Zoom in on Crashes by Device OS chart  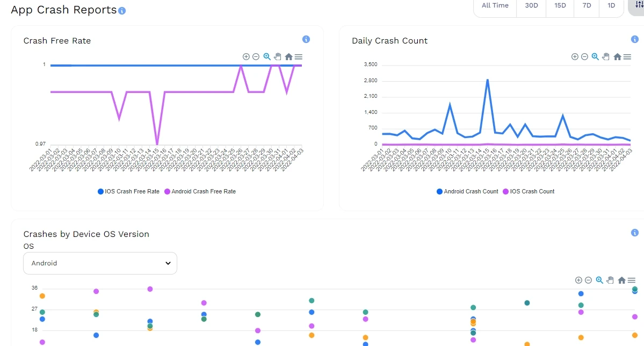pos(578,280)
